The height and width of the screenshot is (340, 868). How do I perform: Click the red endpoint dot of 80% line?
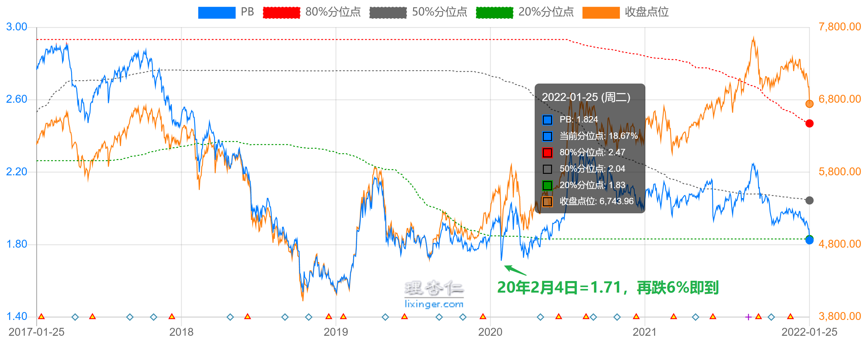coord(809,124)
